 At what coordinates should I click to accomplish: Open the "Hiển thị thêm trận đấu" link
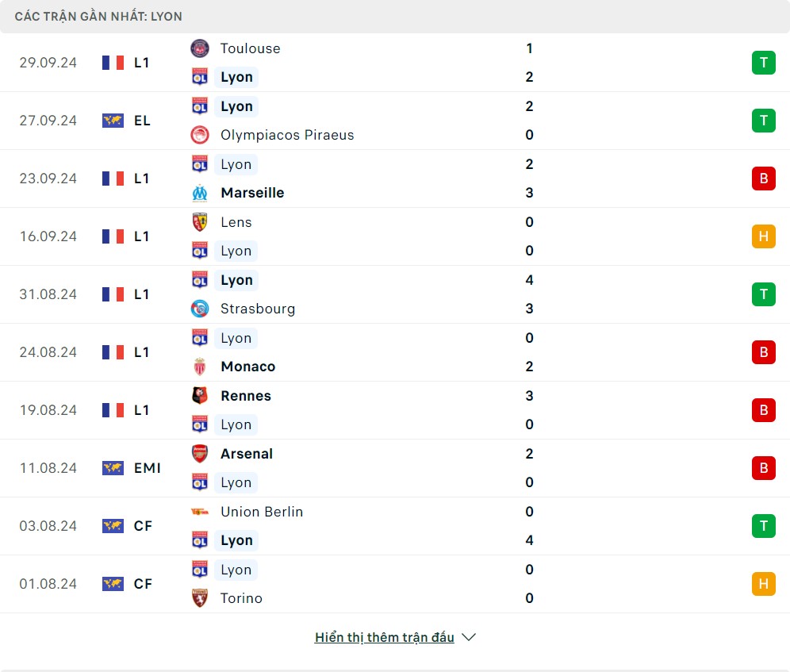(x=385, y=637)
